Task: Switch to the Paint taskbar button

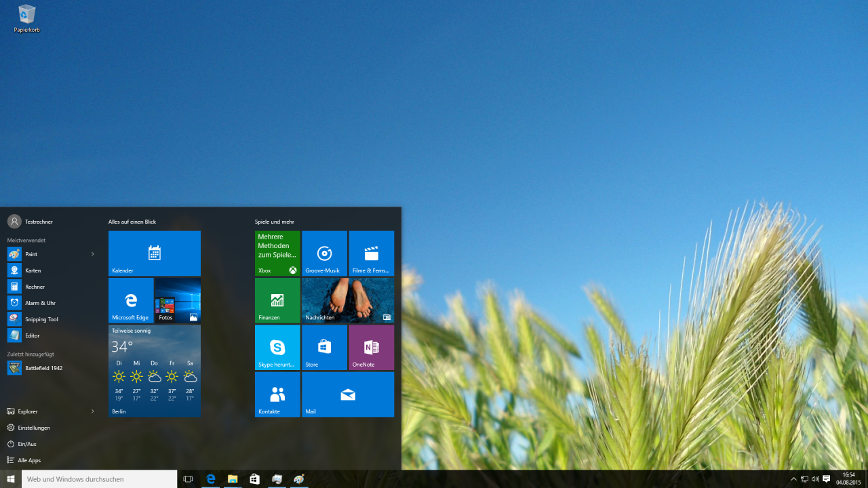Action: [x=298, y=479]
